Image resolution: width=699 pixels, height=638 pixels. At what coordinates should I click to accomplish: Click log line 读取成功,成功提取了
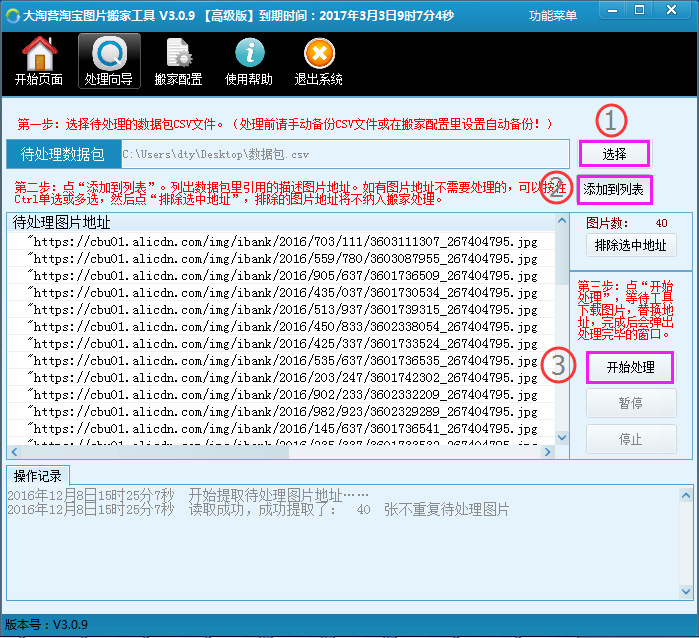point(259,509)
